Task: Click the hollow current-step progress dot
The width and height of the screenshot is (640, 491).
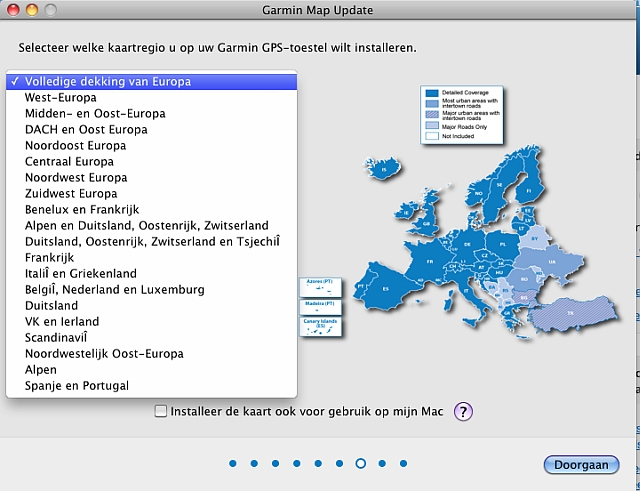Action: [x=361, y=464]
